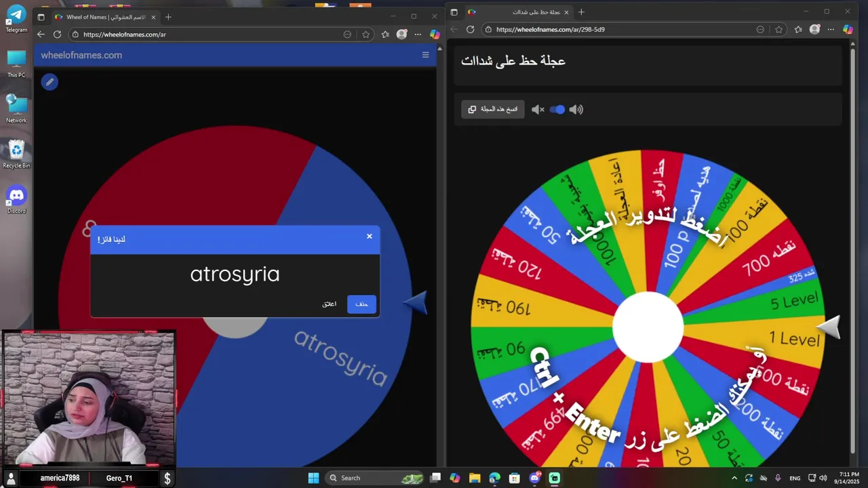
Task: Open the pencil edit button on left wheel page
Action: (50, 82)
